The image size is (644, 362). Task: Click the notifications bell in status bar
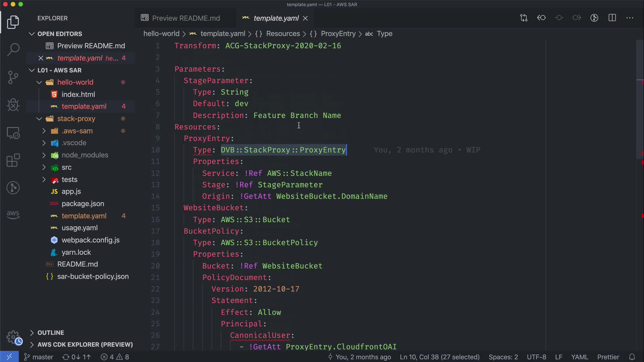coord(632,357)
